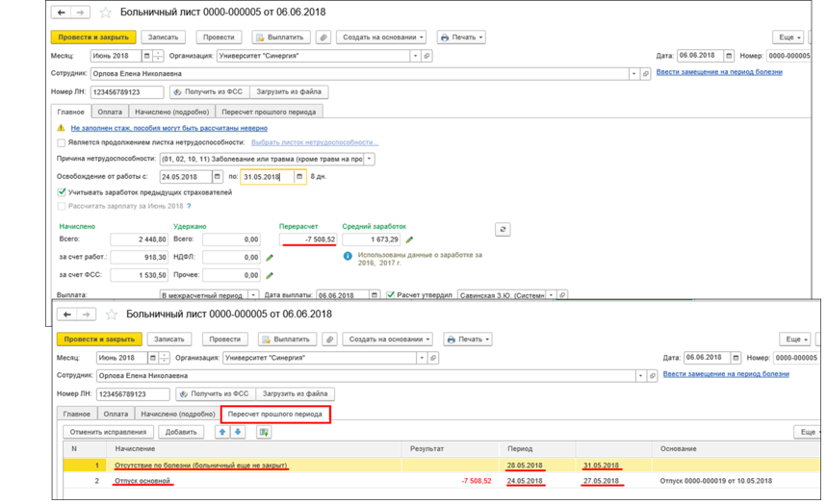Open Не заполнен стаж warning link
827x504 pixels.
pyautogui.click(x=169, y=128)
